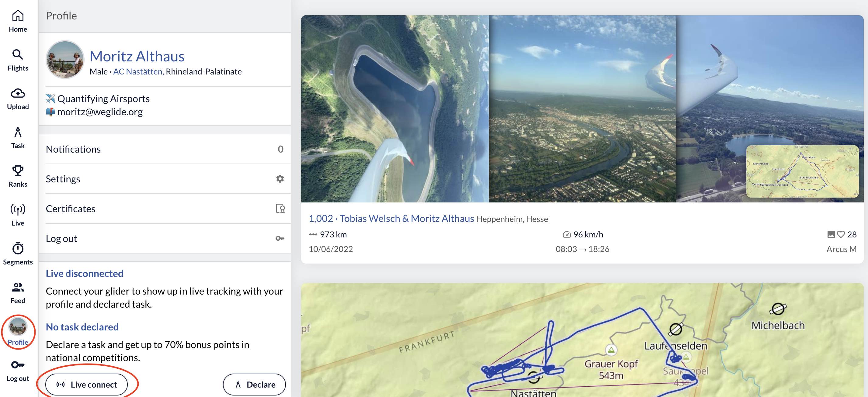Open Segments stopwatch icon
The image size is (868, 397).
18,248
